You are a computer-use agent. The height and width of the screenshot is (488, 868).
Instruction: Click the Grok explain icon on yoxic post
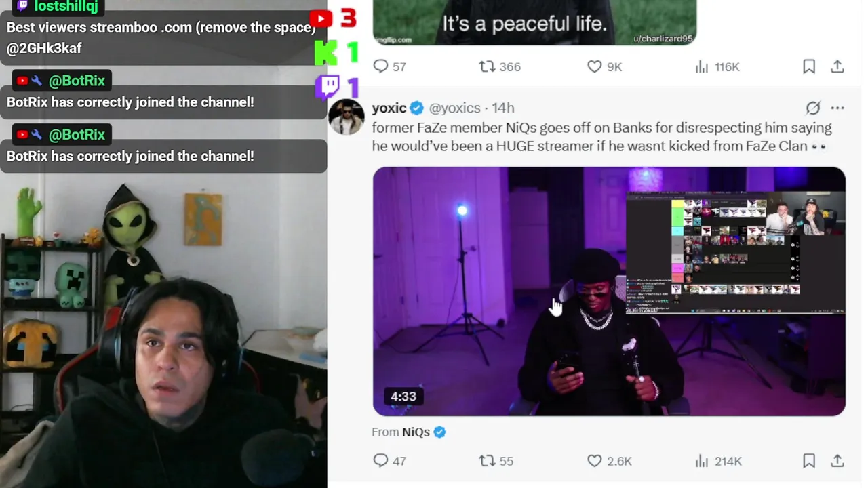point(813,108)
